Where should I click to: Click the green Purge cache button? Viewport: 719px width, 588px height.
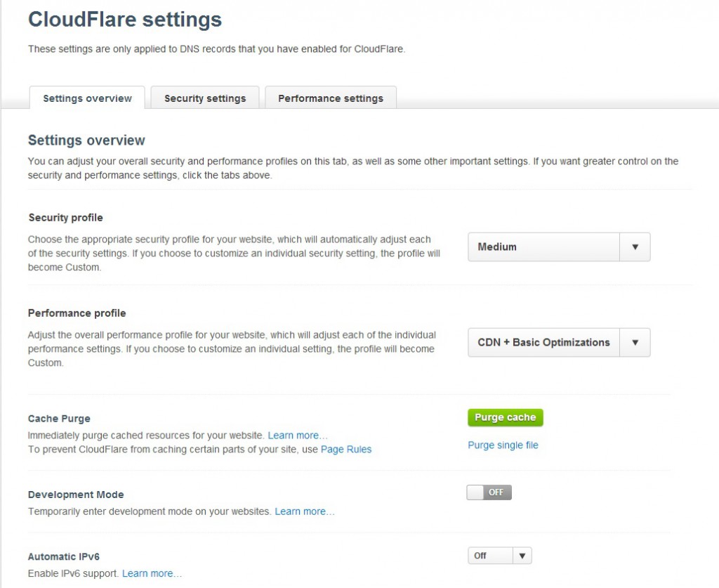(506, 417)
